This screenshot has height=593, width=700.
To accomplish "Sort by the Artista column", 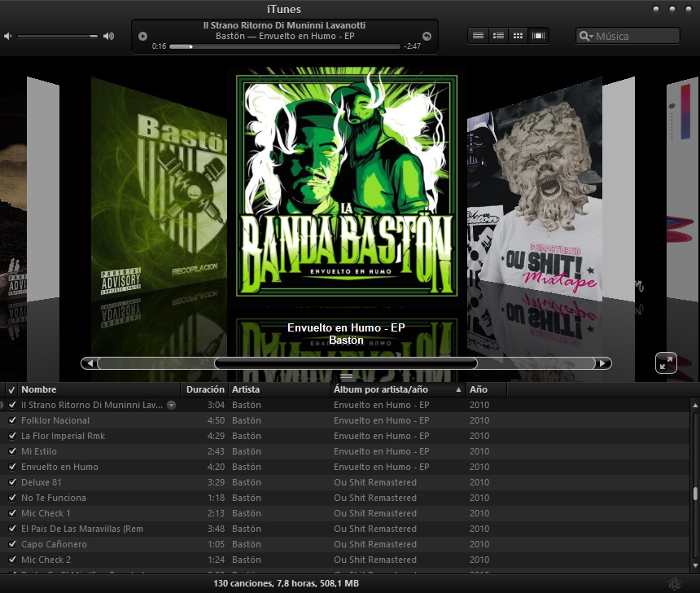I will click(279, 389).
